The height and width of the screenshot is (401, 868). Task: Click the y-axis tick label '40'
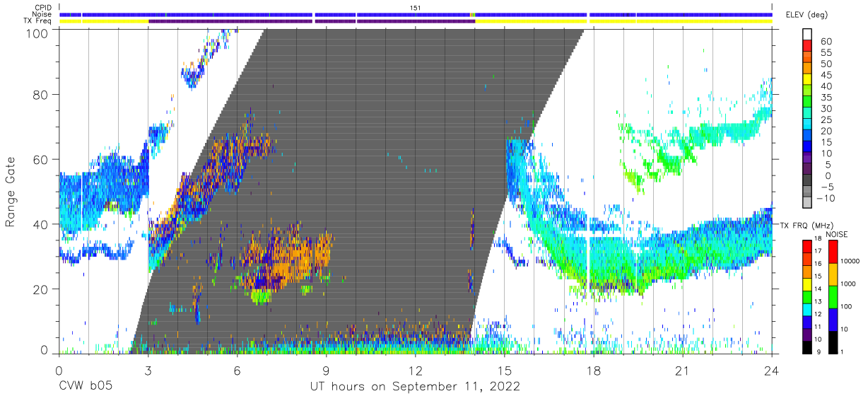point(41,224)
